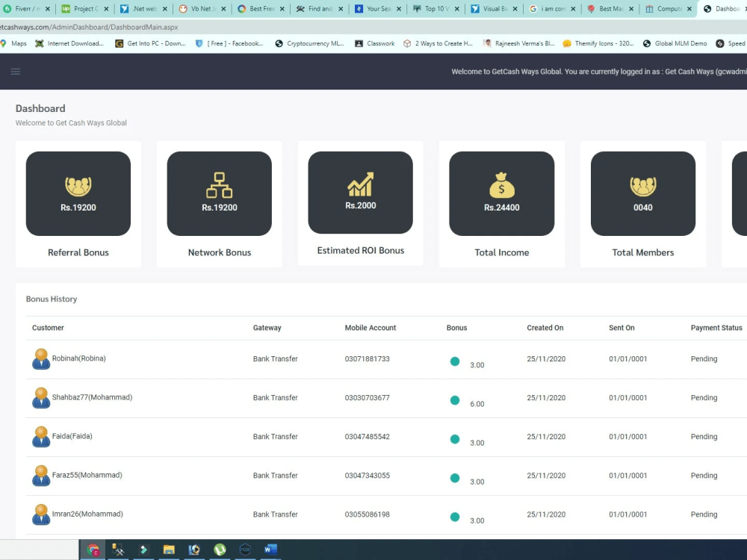Switch to the Find and tab
The height and width of the screenshot is (560, 747).
318,8
